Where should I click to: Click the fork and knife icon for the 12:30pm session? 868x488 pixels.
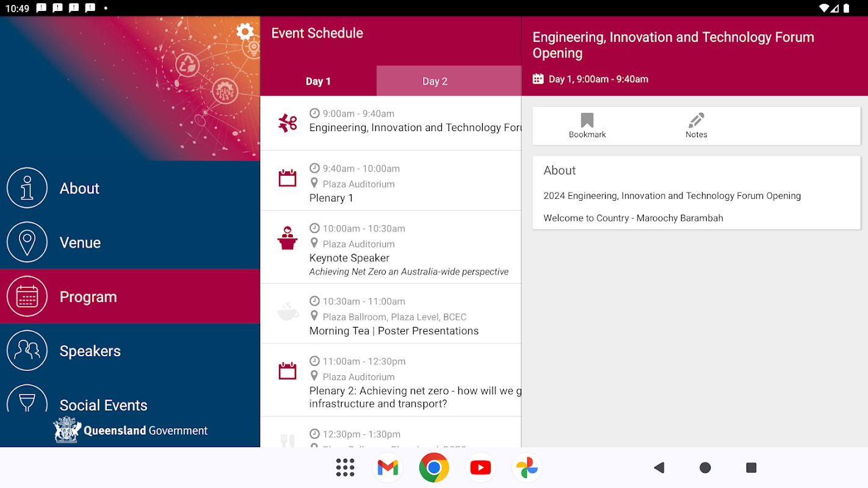(288, 440)
